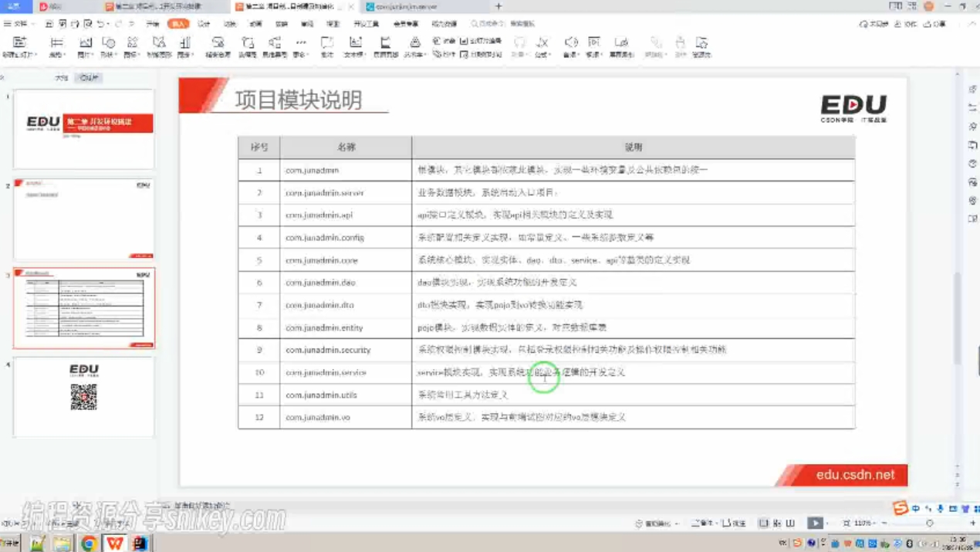Select slide 1 thumbnail with EDU title

pos(83,129)
